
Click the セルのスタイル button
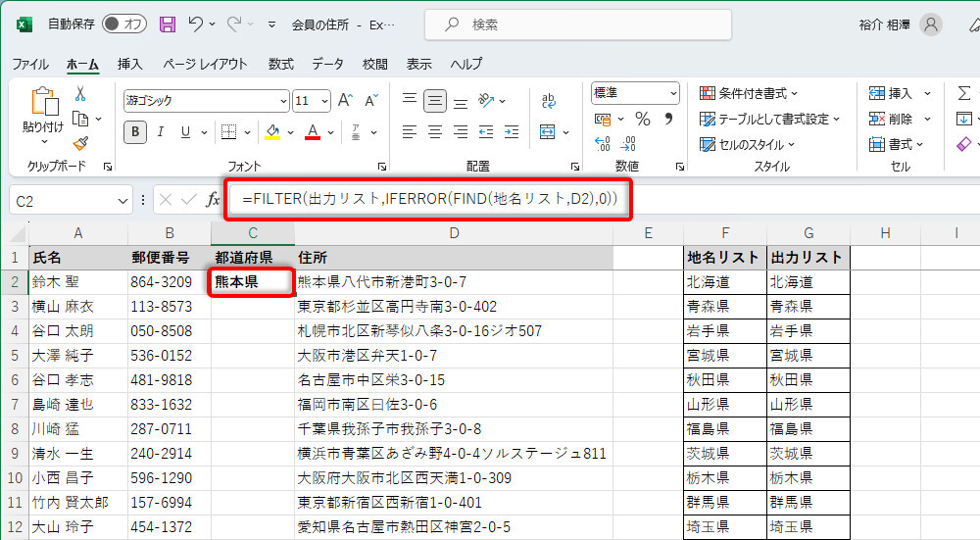click(747, 144)
